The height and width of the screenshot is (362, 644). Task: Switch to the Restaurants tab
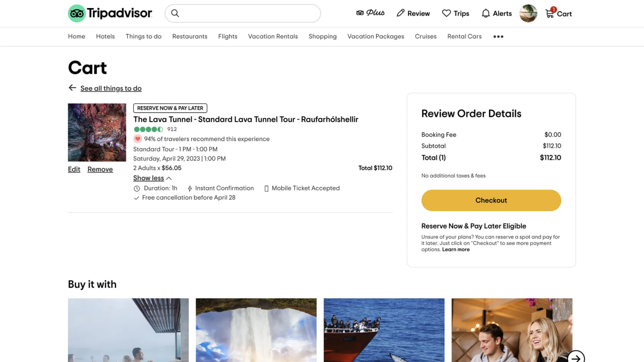[190, 36]
